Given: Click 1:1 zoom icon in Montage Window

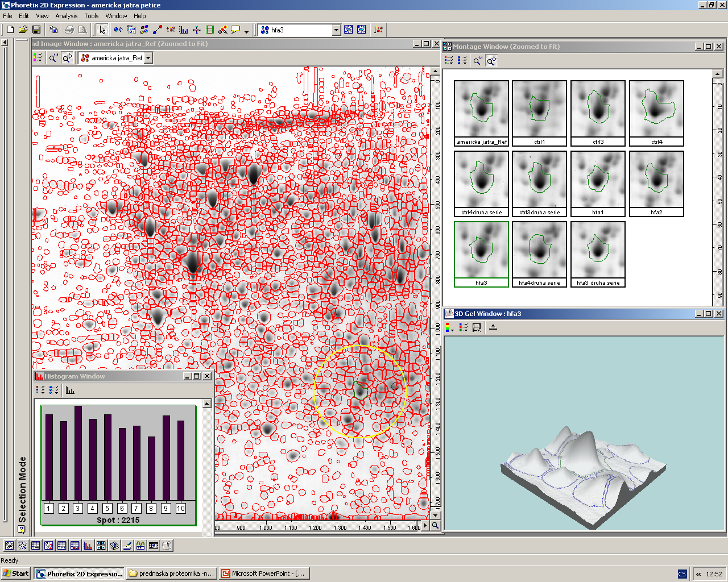Looking at the screenshot, I should coord(478,60).
